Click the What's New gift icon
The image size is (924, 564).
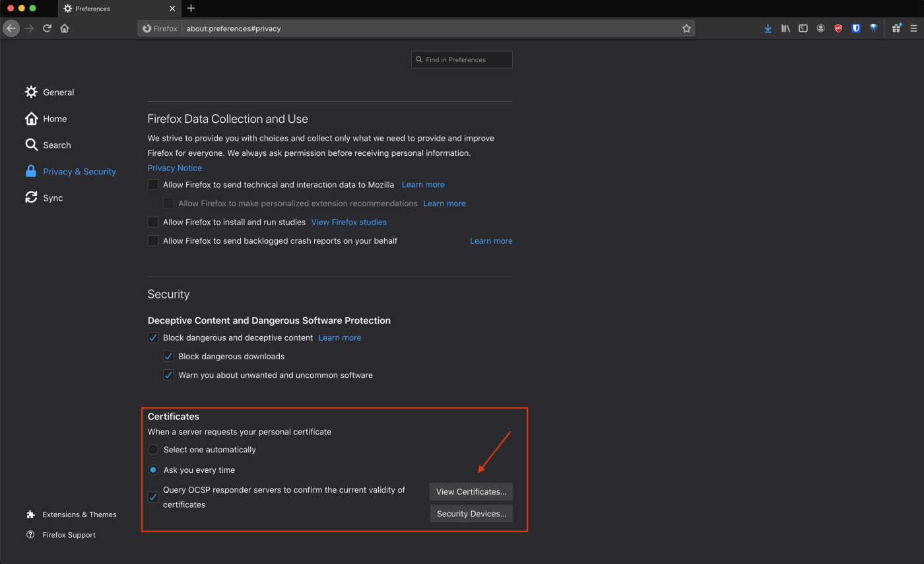pyautogui.click(x=896, y=28)
